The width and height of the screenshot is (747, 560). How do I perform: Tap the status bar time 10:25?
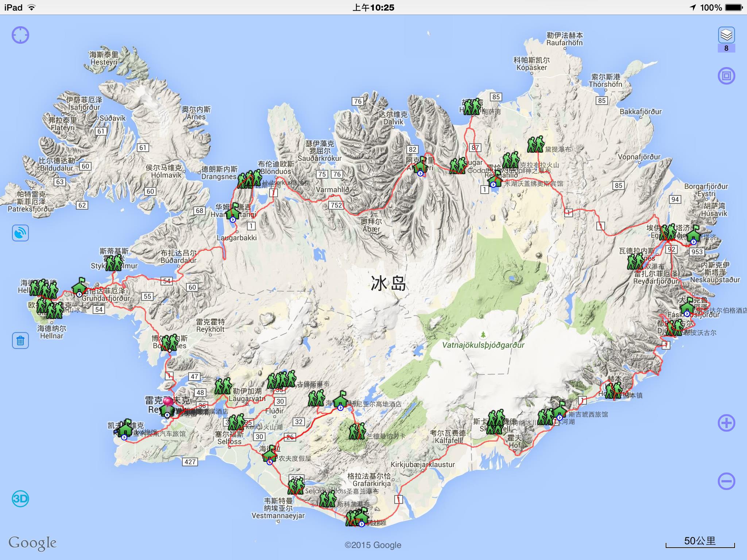pyautogui.click(x=373, y=7)
